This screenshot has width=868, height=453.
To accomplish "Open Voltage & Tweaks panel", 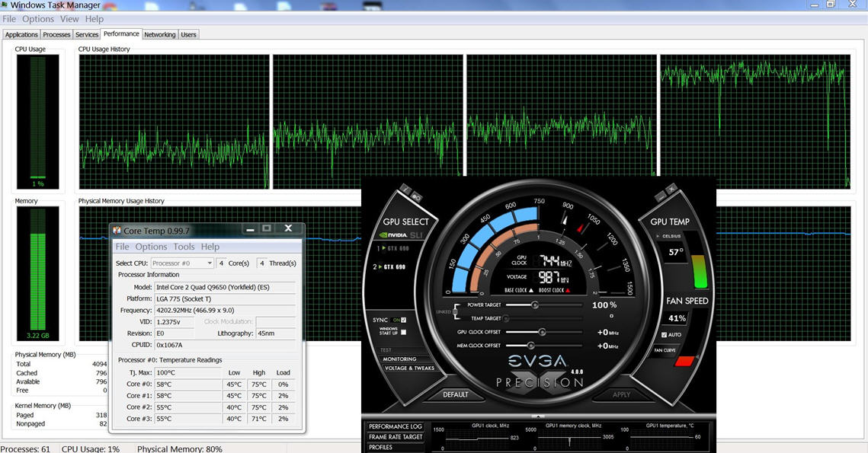I will tap(410, 368).
